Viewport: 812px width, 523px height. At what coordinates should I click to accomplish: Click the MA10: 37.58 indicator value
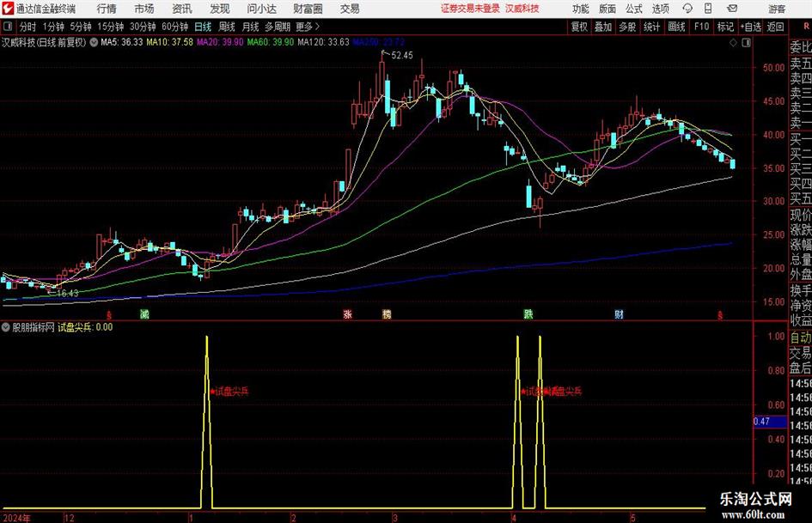click(170, 42)
